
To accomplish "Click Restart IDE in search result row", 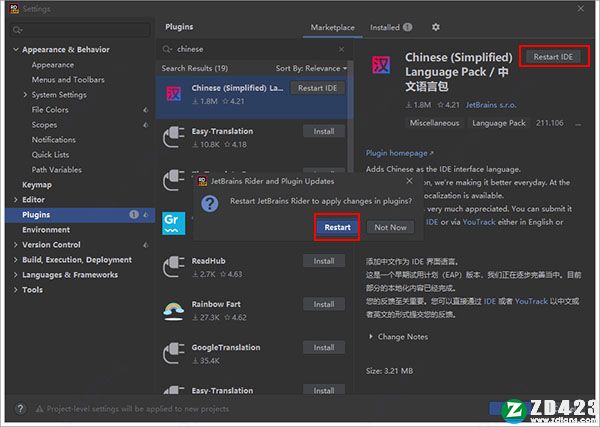I will [x=318, y=88].
